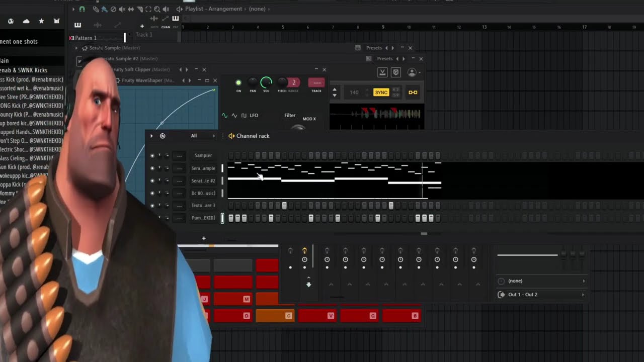This screenshot has height=362, width=644.
Task: Open Presets menu of Serato Sample #2
Action: pos(385,59)
